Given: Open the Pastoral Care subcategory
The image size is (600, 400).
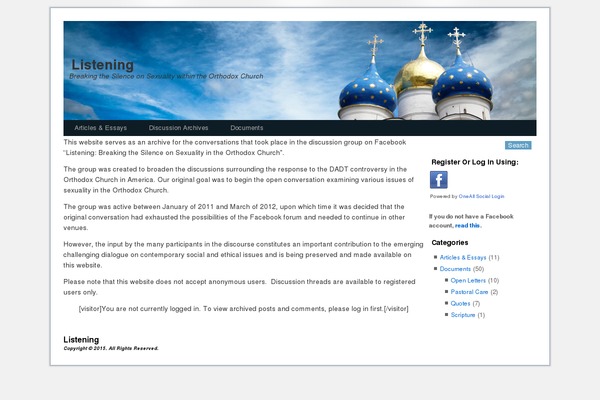Looking at the screenshot, I should coord(470,292).
